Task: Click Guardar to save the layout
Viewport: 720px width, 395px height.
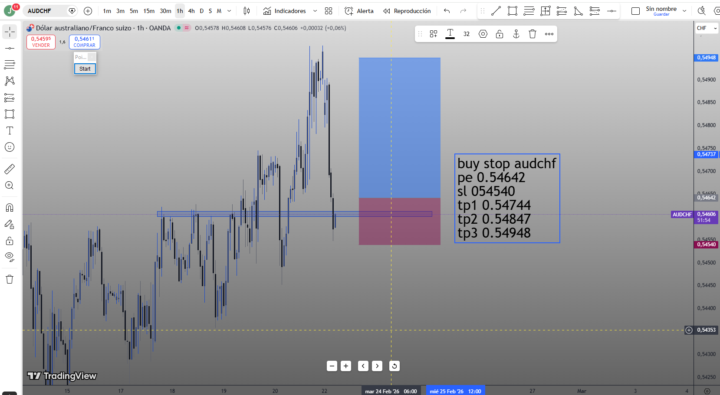Action: coord(661,14)
